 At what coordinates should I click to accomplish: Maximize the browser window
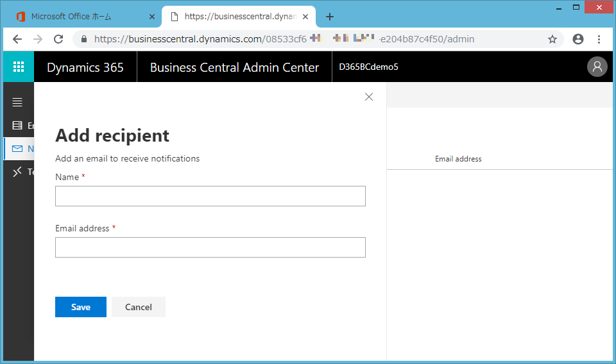576,8
